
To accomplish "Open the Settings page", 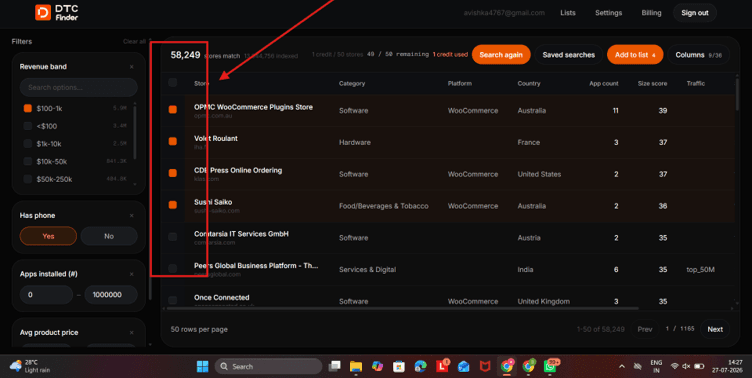I will pos(609,13).
